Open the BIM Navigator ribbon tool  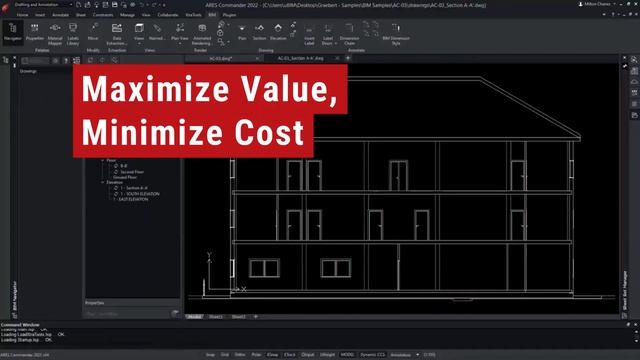pyautogui.click(x=12, y=32)
